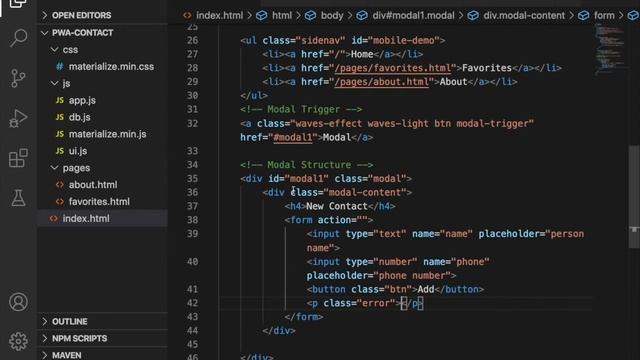Image resolution: width=640 pixels, height=360 pixels.
Task: Click the JS icon beside materialize.min.js
Action: [x=60, y=134]
